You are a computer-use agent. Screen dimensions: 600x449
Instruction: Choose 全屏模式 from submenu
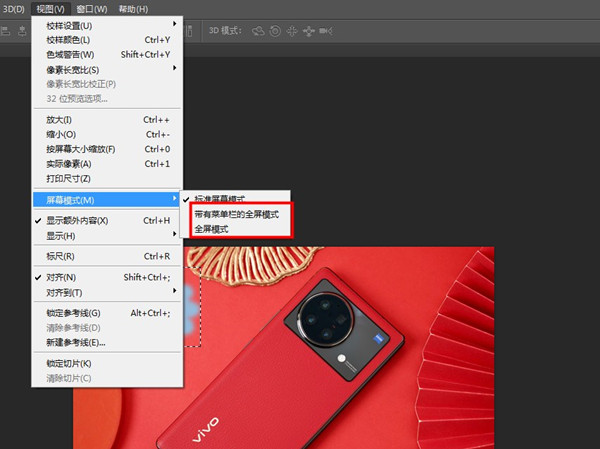[x=212, y=229]
